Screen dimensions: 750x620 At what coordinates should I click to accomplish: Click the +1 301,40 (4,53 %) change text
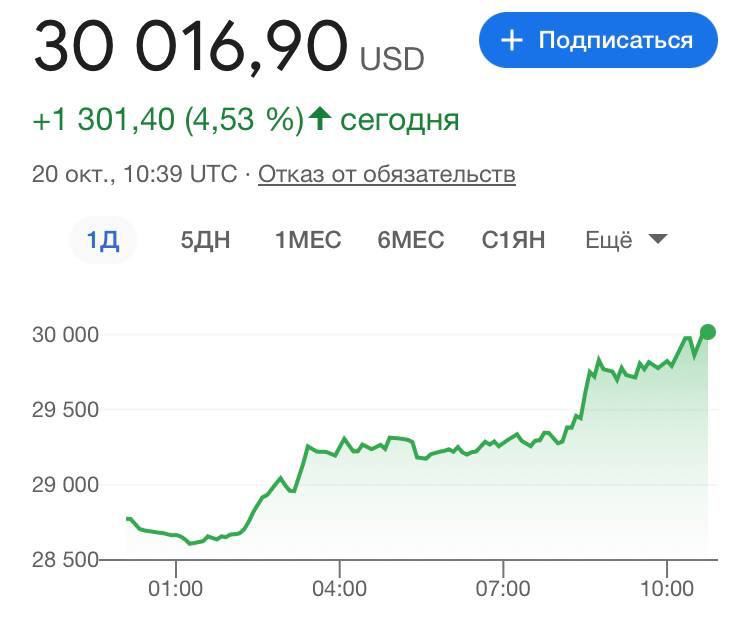pyautogui.click(x=168, y=120)
